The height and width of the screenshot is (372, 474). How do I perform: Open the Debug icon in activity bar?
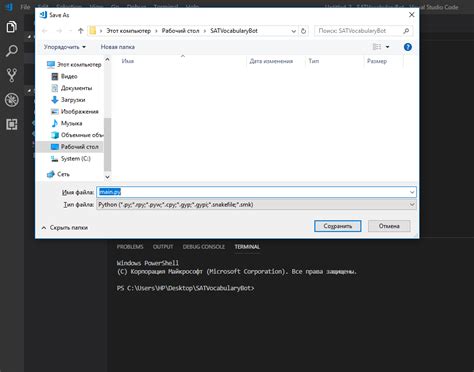(12, 100)
